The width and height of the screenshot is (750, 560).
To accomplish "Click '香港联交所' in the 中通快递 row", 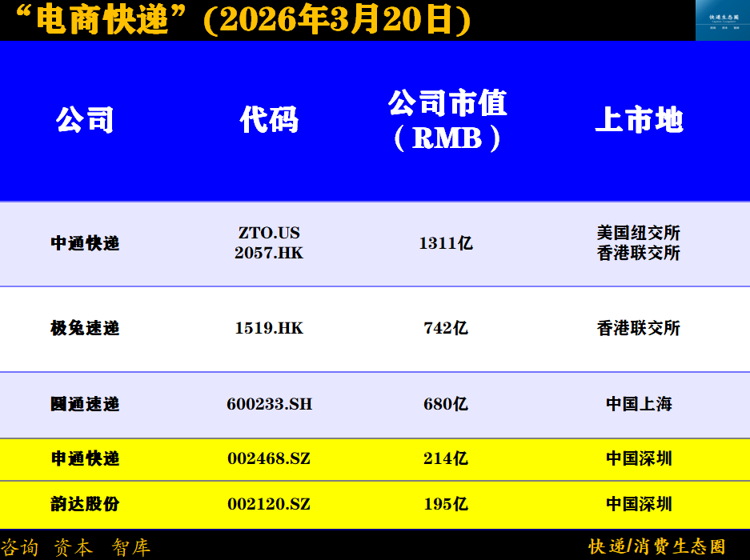I will coord(639,253).
